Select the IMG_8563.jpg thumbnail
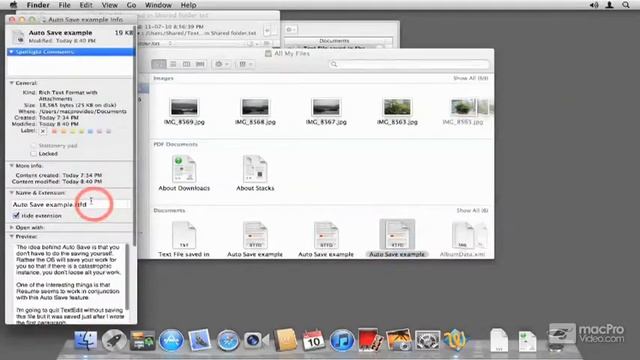Image resolution: width=640 pixels, height=360 pixels. (397, 107)
